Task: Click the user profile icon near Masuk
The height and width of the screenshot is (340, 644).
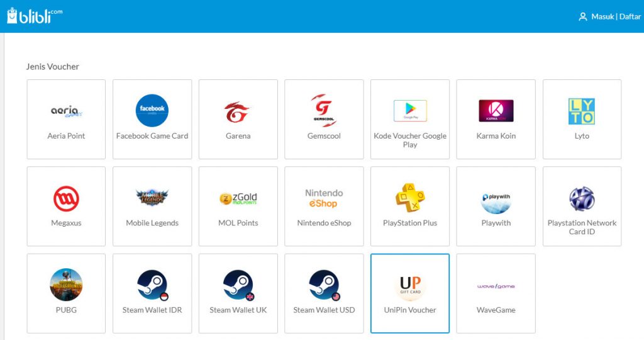Action: click(582, 17)
